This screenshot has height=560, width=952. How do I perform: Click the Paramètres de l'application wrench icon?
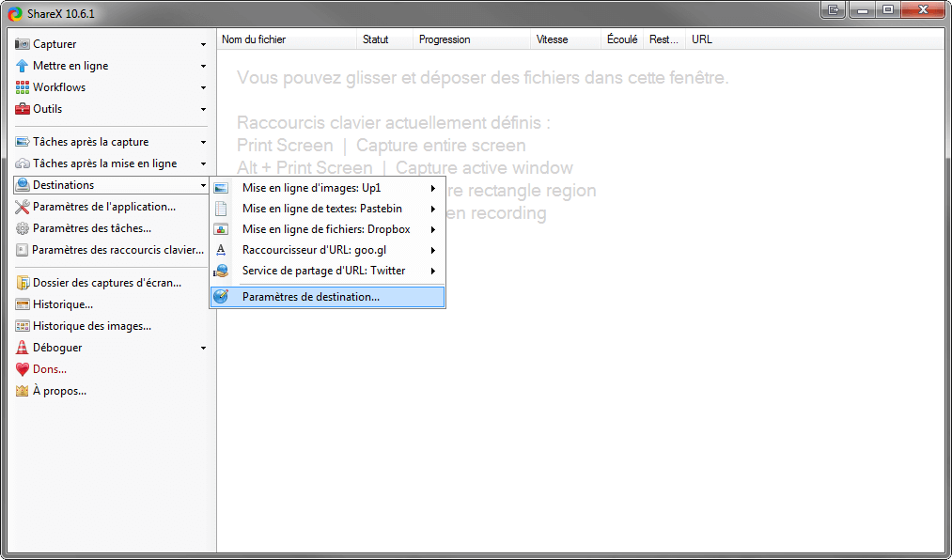[23, 207]
